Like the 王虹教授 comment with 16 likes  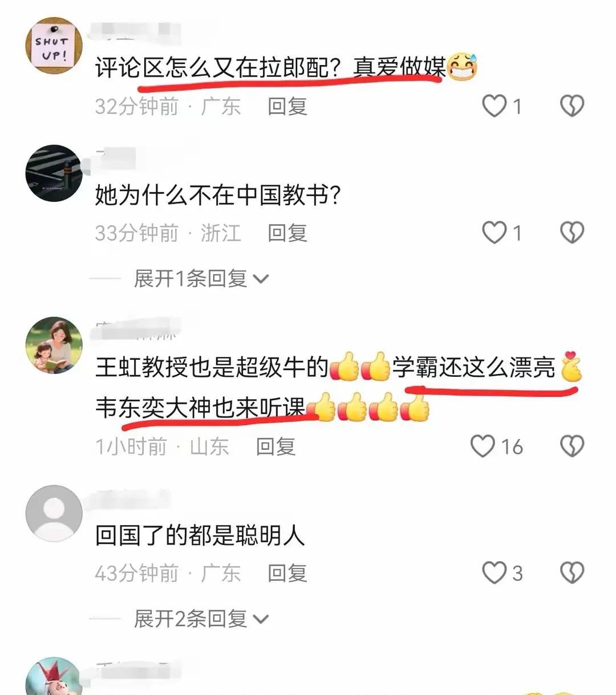point(483,446)
